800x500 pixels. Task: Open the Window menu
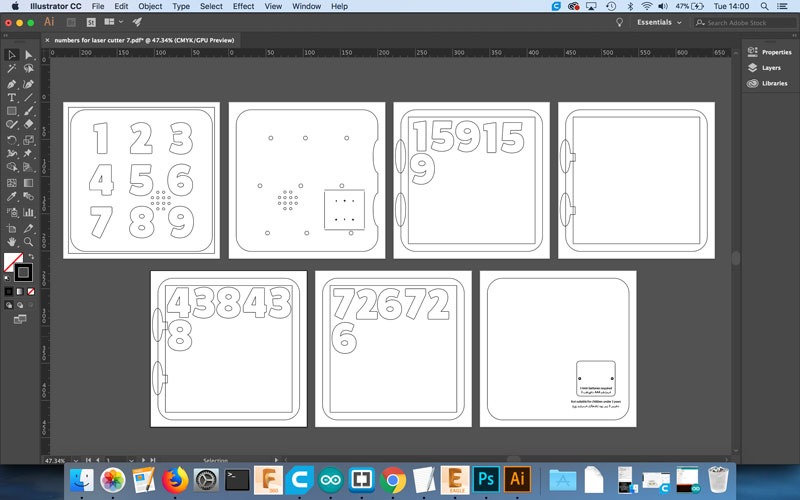[x=307, y=6]
